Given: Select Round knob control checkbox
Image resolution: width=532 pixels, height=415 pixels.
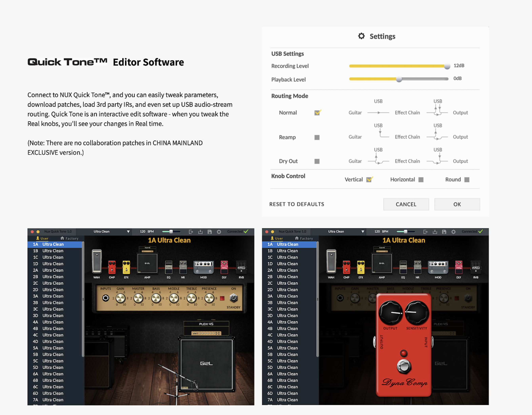Looking at the screenshot, I should 467,180.
